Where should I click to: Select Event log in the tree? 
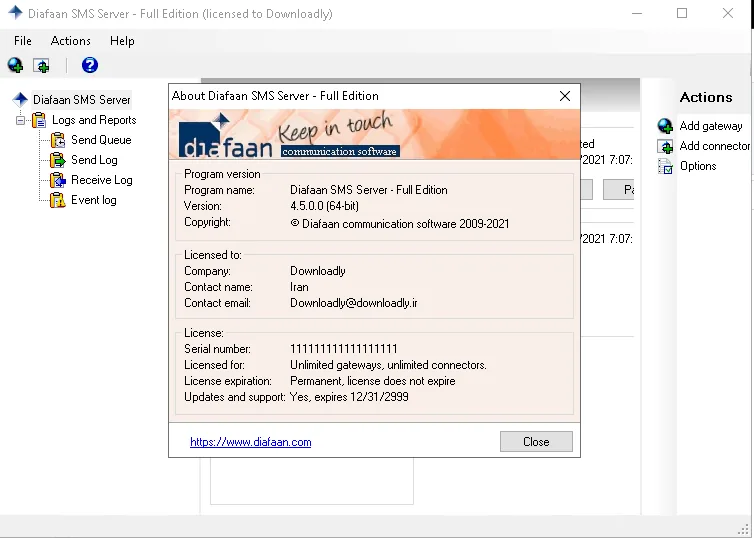94,200
